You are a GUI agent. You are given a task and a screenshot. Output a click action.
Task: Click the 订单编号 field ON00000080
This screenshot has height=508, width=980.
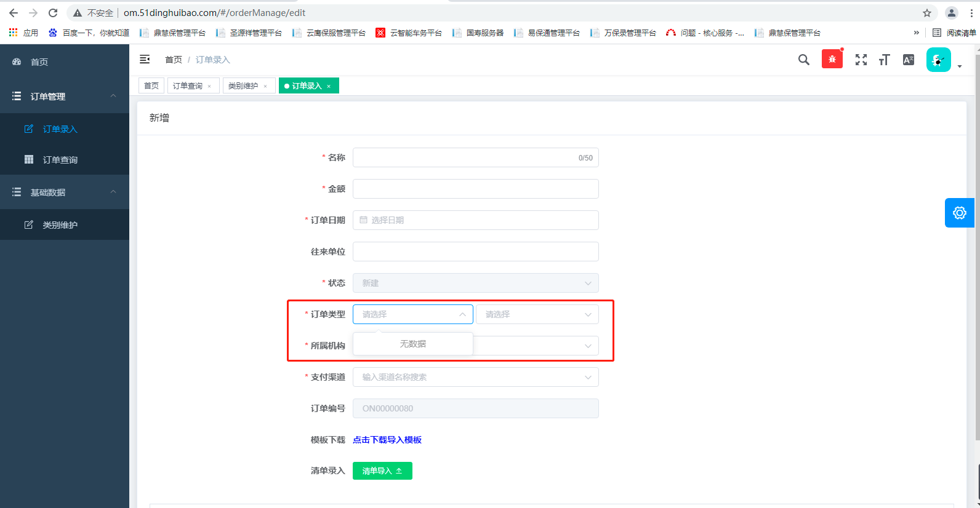pyautogui.click(x=476, y=408)
